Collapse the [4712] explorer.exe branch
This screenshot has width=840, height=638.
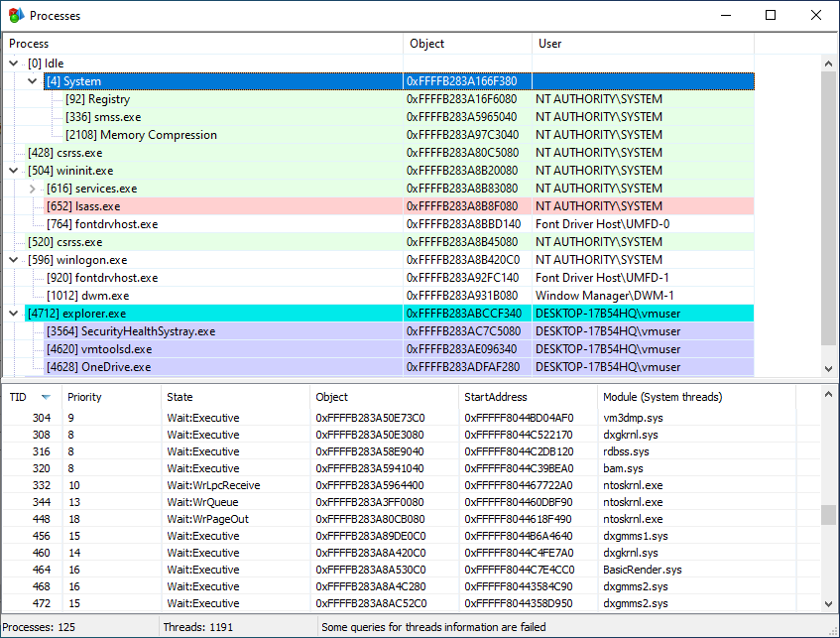coord(12,313)
